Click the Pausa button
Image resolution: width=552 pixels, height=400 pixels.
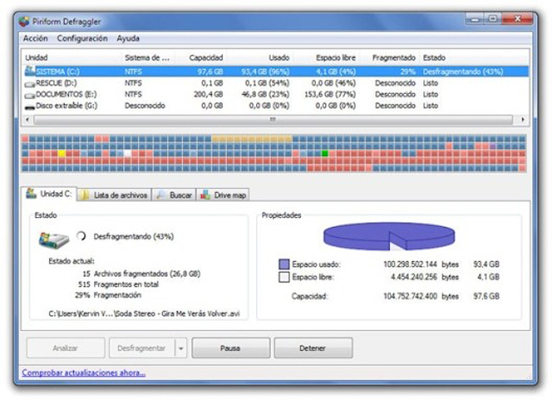(231, 348)
